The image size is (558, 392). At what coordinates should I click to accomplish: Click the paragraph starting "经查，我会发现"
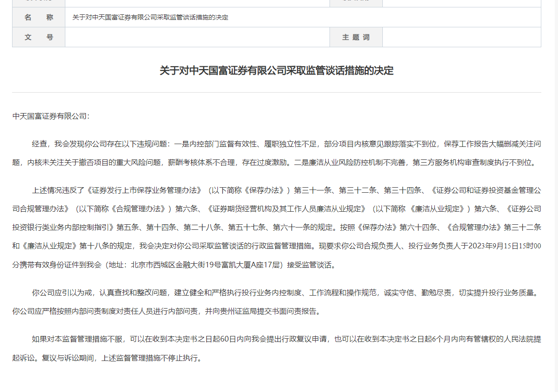276,153
